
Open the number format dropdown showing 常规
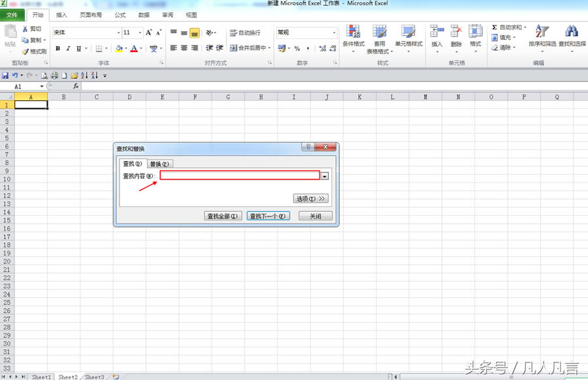point(334,33)
